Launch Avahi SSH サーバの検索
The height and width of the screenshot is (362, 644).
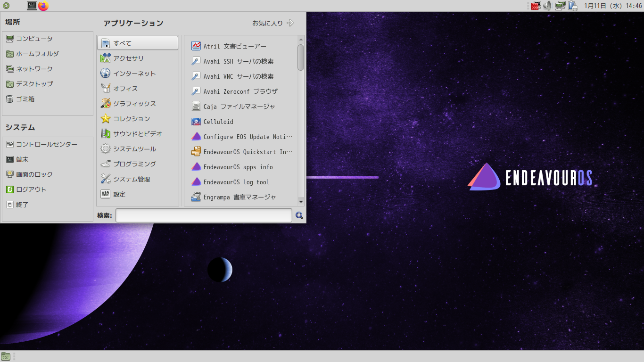(241, 61)
